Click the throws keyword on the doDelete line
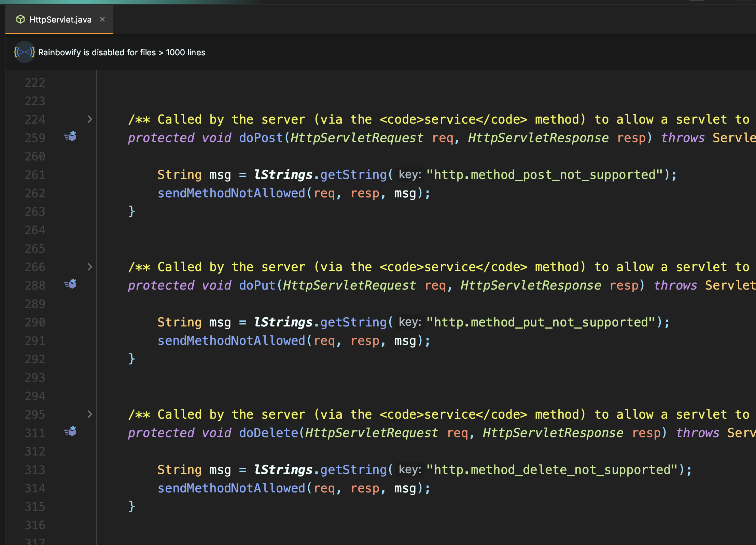Viewport: 756px width, 545px height. coord(698,433)
